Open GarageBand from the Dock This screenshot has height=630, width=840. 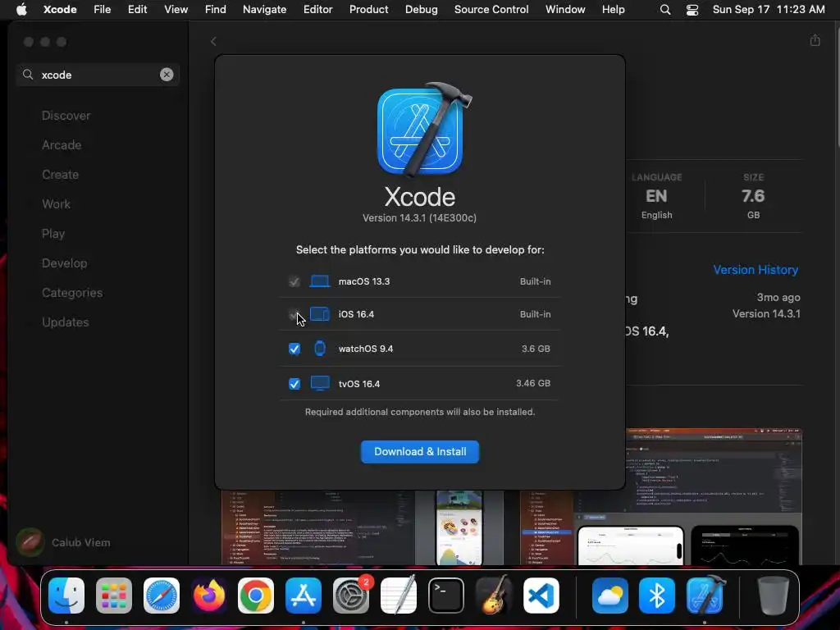(493, 596)
